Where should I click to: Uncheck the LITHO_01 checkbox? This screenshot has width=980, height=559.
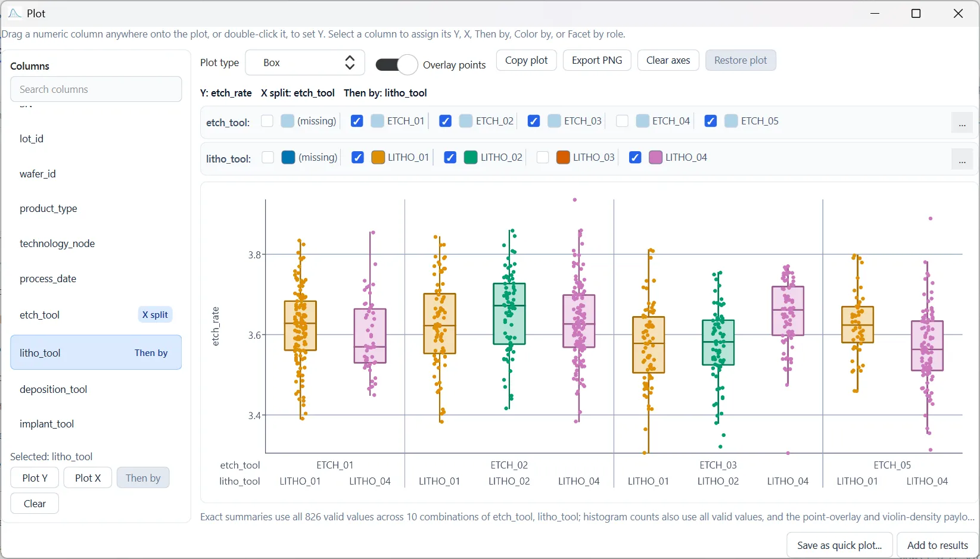pyautogui.click(x=358, y=157)
